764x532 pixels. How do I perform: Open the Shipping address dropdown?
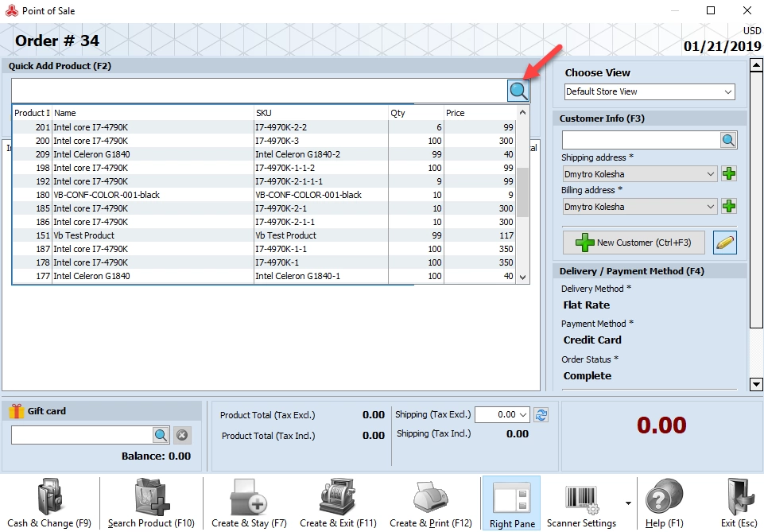(x=639, y=174)
